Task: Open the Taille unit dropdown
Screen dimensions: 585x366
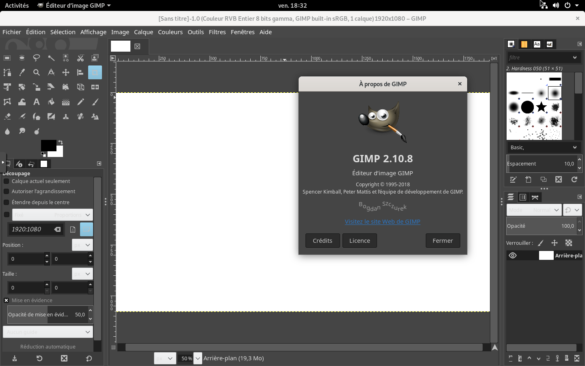Action: pyautogui.click(x=82, y=274)
